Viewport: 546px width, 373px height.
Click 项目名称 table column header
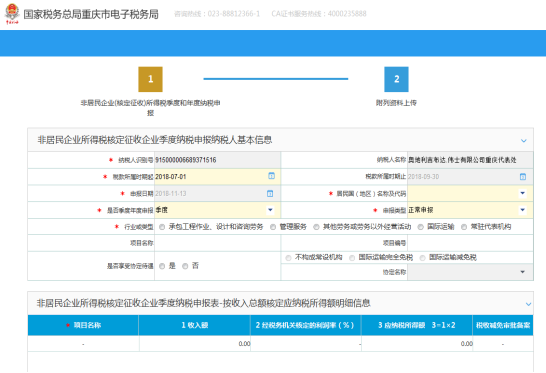point(83,325)
